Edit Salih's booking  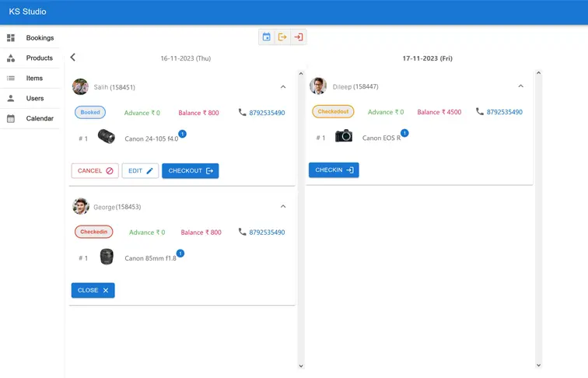point(140,170)
